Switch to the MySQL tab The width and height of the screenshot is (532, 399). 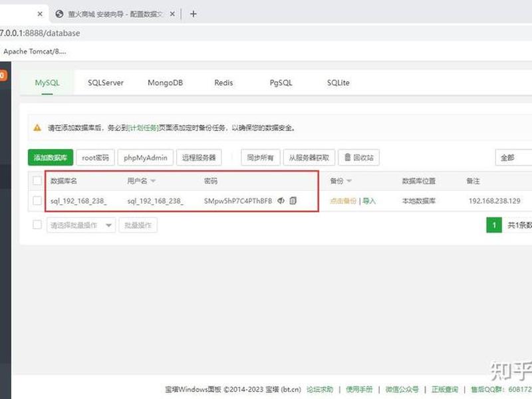pos(47,82)
